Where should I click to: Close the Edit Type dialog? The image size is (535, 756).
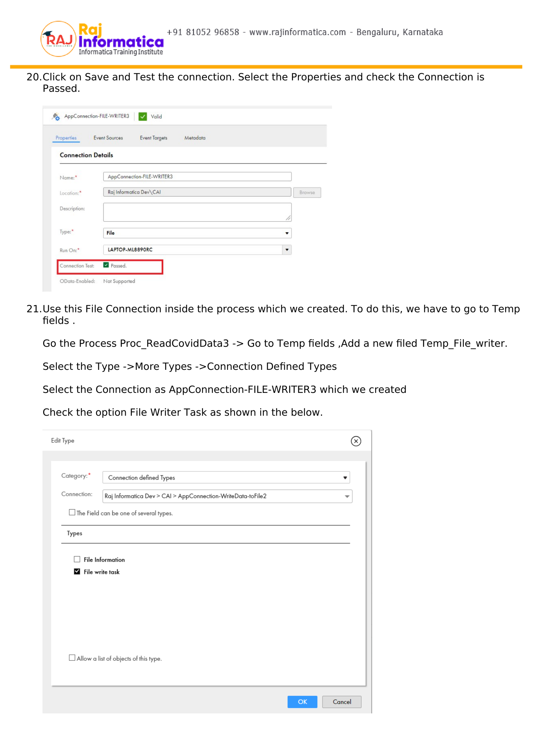356,441
